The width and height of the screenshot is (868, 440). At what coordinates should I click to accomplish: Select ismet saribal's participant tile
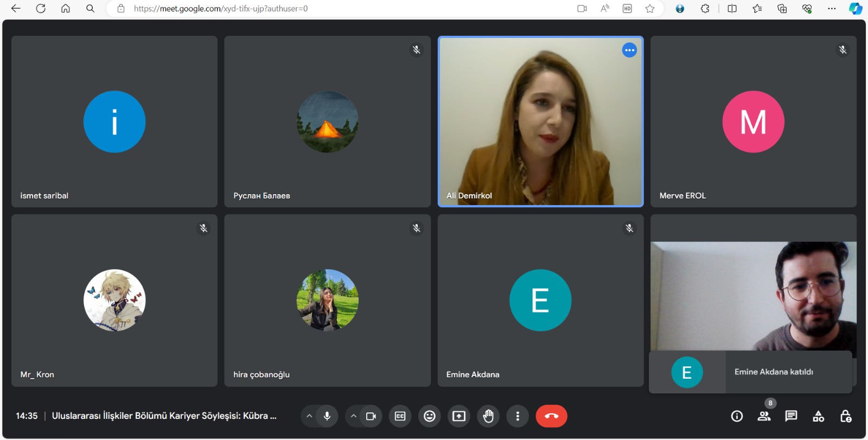point(114,122)
